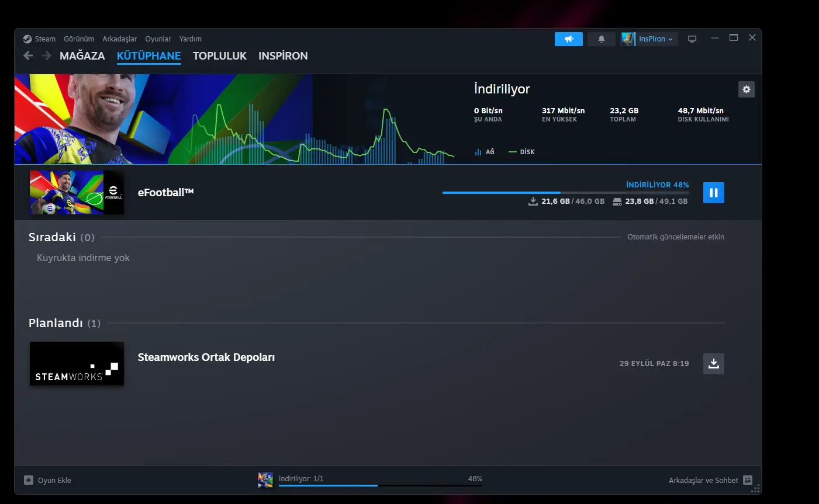Click the InsPiron profile avatar
Screen dimensions: 819x504
tap(628, 39)
